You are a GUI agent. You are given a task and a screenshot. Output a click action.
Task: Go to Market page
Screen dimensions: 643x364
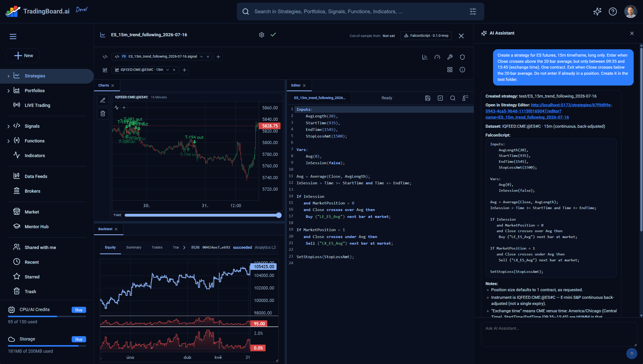[x=32, y=212]
